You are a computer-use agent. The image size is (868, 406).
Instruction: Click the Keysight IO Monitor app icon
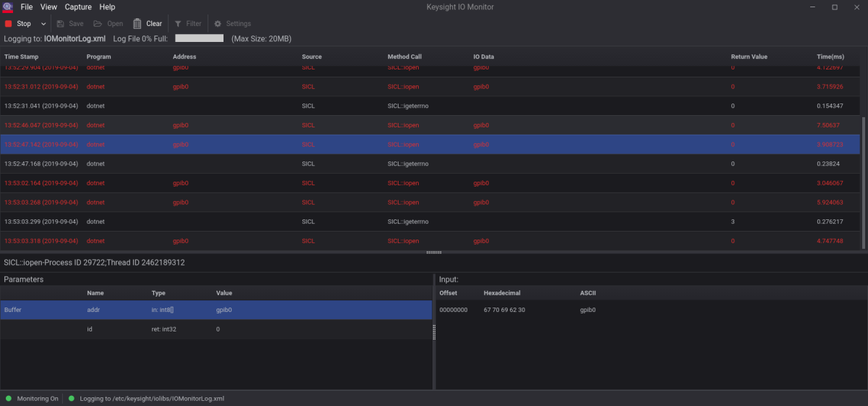point(9,7)
